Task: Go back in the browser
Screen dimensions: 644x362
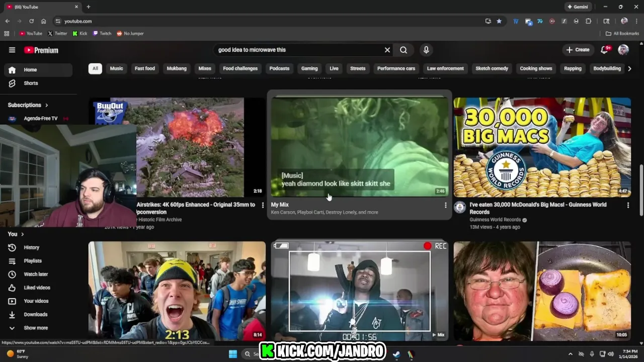Action: tap(7, 21)
